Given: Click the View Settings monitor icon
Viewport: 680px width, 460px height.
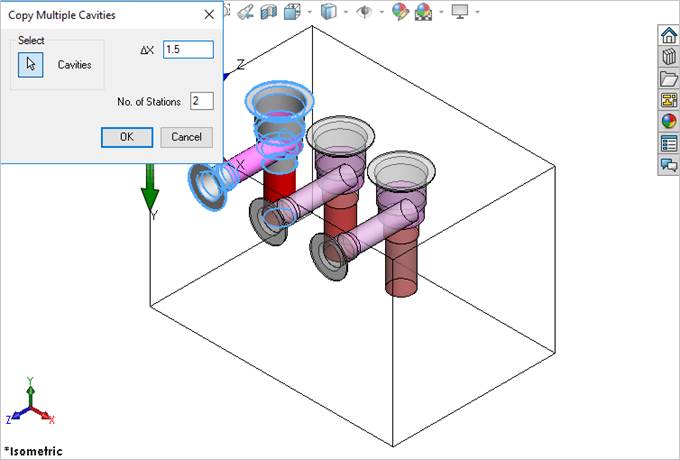Looking at the screenshot, I should (x=460, y=12).
